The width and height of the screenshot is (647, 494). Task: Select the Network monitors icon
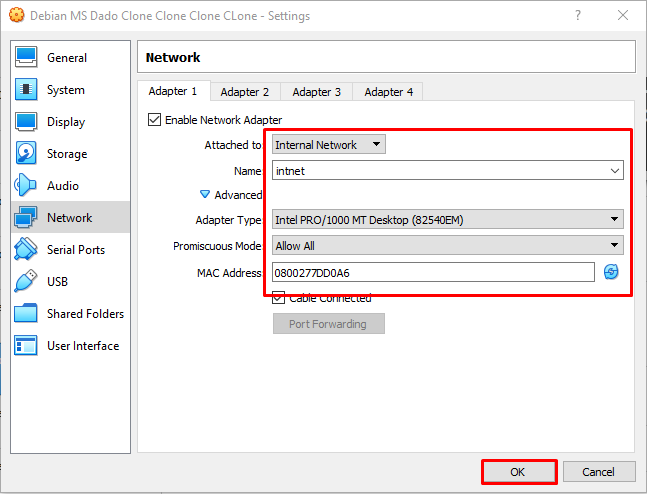26,217
